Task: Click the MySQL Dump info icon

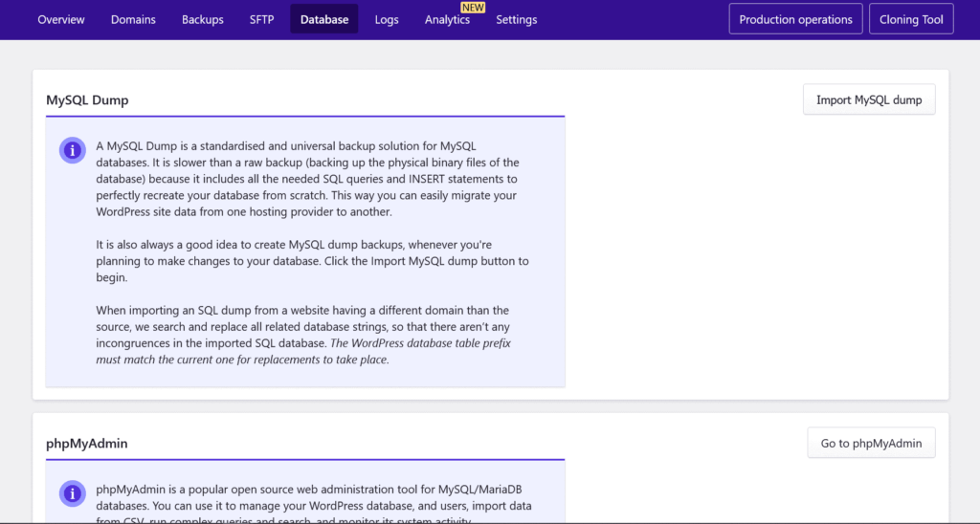Action: (73, 150)
